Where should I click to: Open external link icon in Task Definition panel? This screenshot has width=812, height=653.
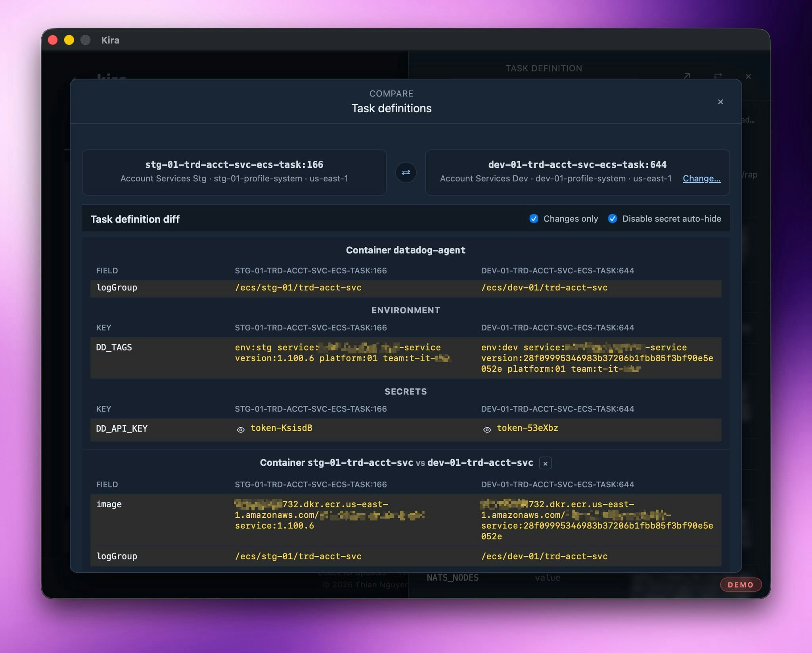pyautogui.click(x=687, y=76)
